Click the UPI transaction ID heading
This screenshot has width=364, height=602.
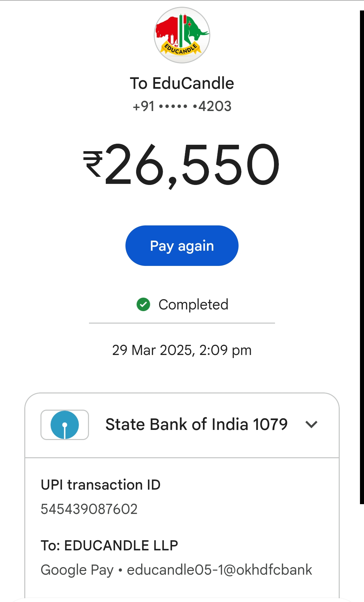click(x=100, y=485)
